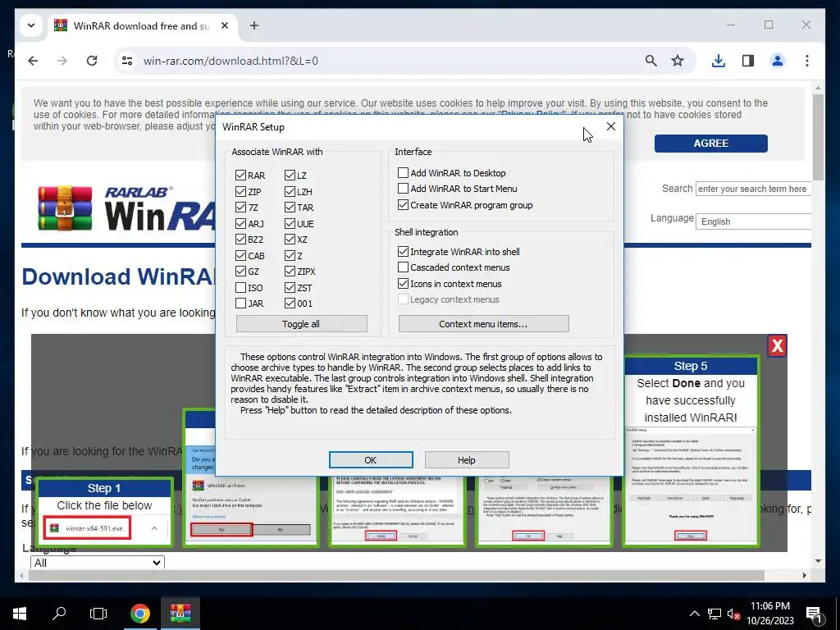Open the All language filter dropdown
Screen dimensions: 840x630
tap(98, 563)
